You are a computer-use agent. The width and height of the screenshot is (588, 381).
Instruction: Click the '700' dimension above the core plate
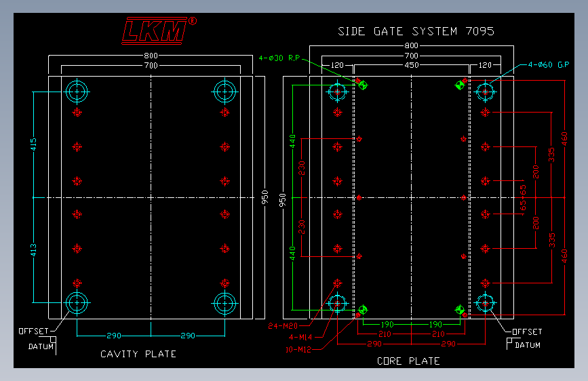412,56
